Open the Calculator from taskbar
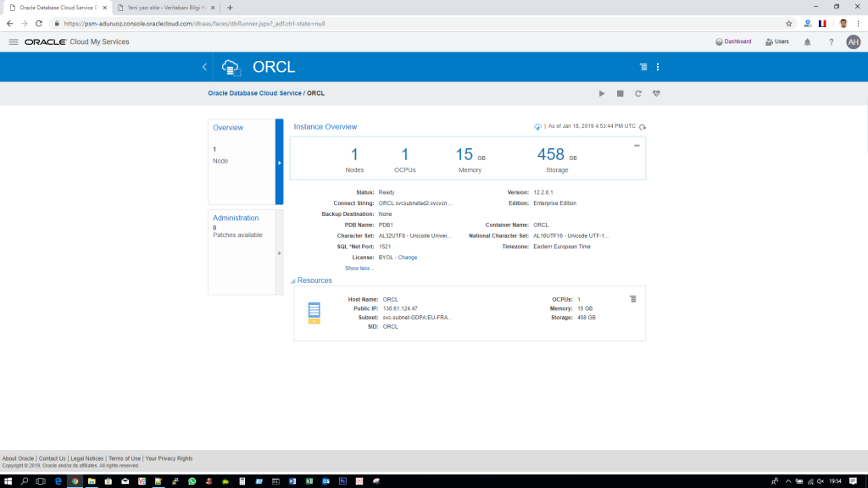The width and height of the screenshot is (868, 488). point(242,481)
